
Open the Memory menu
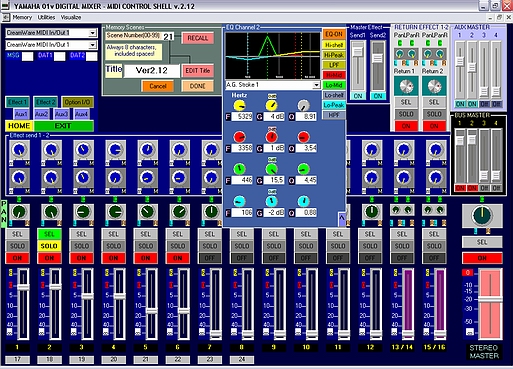(22, 17)
